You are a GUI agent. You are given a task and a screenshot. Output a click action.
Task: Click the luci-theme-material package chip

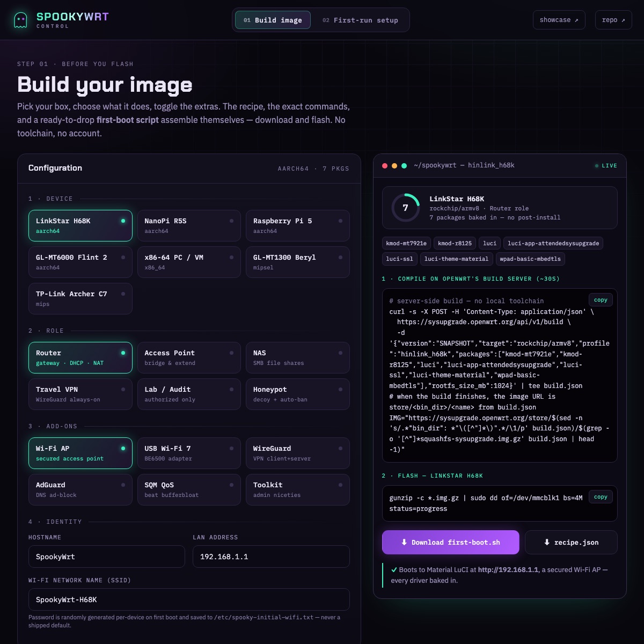pyautogui.click(x=457, y=259)
